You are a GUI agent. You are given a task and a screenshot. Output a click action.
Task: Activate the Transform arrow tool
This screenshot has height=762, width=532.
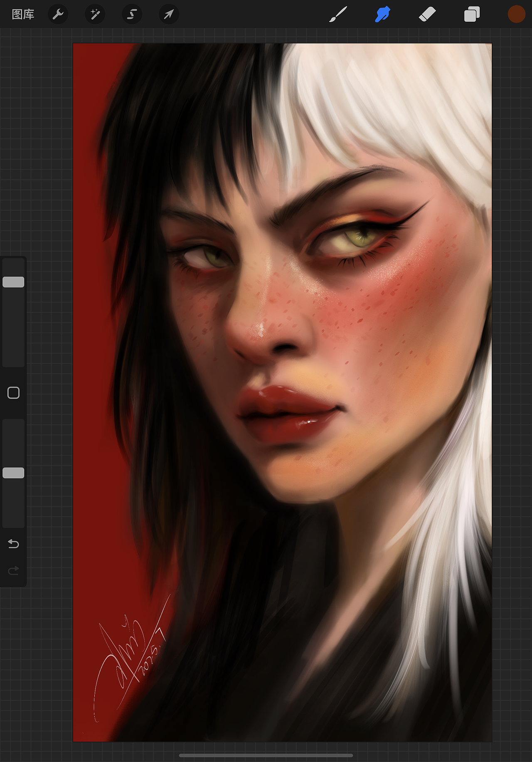(169, 15)
